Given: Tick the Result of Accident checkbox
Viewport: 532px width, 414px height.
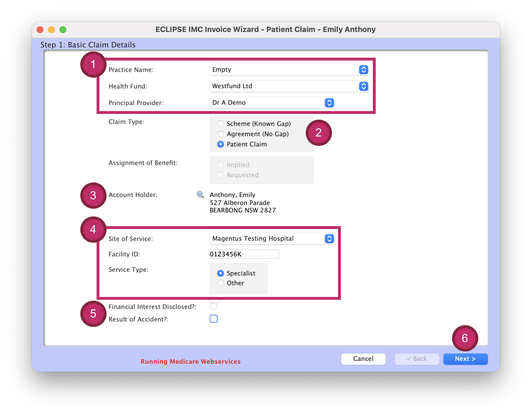Looking at the screenshot, I should click(x=214, y=319).
